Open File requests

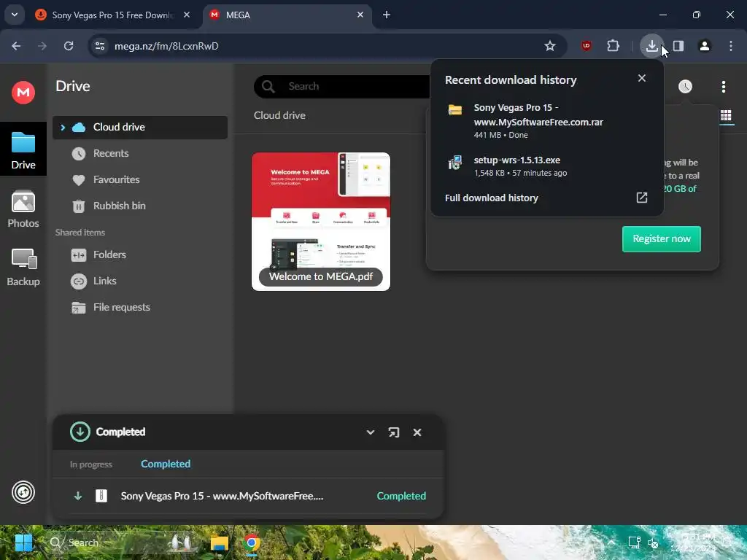(121, 307)
